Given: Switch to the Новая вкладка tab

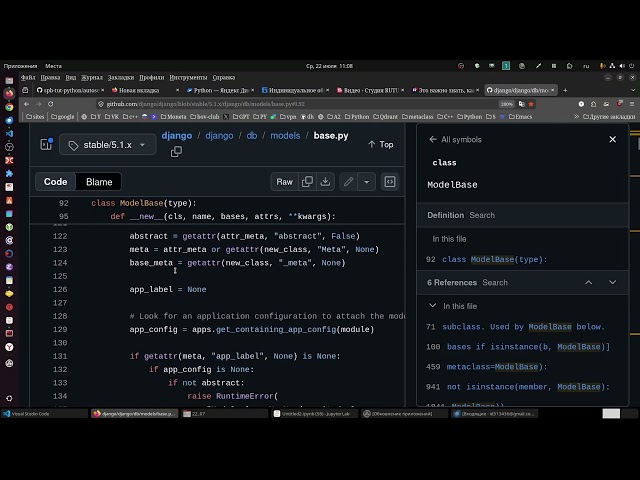Looking at the screenshot, I should pos(145,90).
